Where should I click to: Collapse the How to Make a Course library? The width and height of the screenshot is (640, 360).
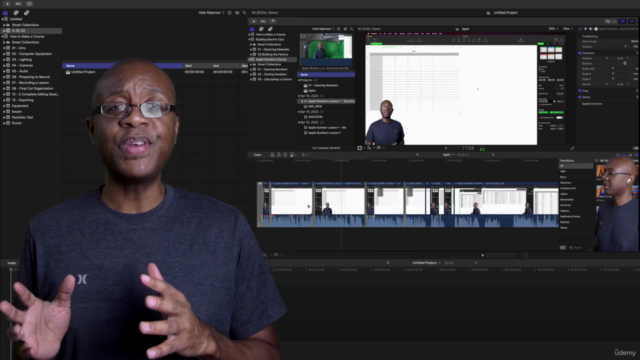coord(2,36)
